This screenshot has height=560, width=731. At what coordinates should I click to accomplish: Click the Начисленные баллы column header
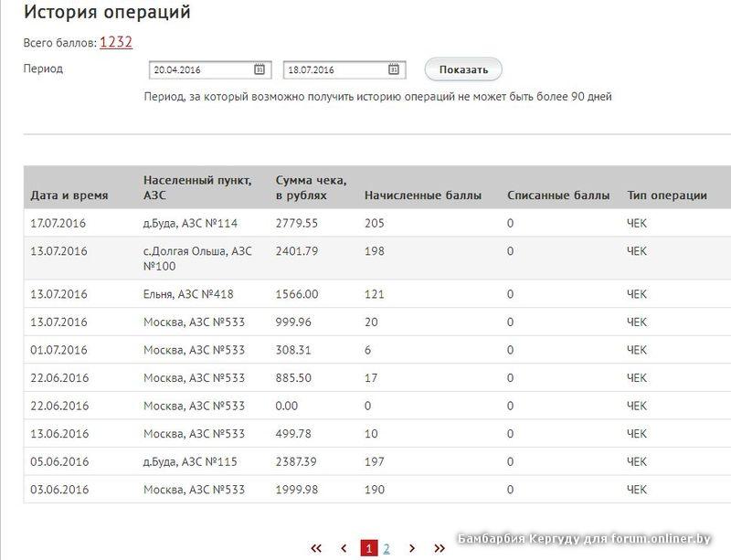423,195
